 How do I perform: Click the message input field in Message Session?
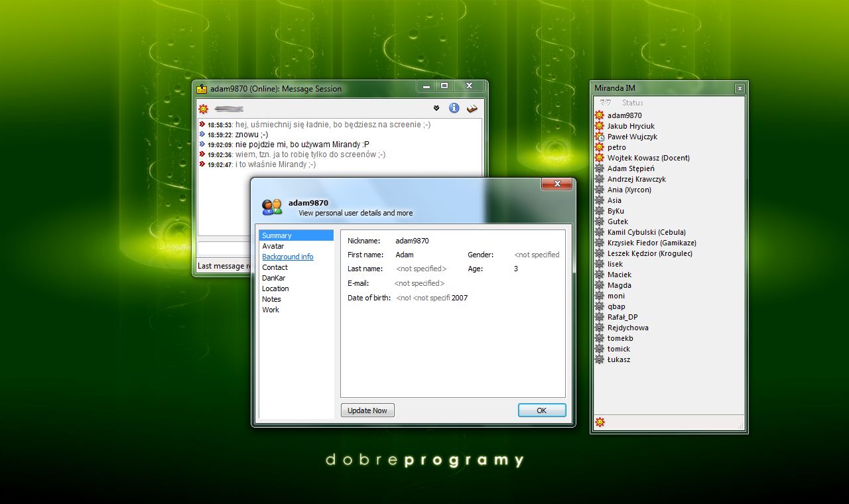pyautogui.click(x=224, y=247)
